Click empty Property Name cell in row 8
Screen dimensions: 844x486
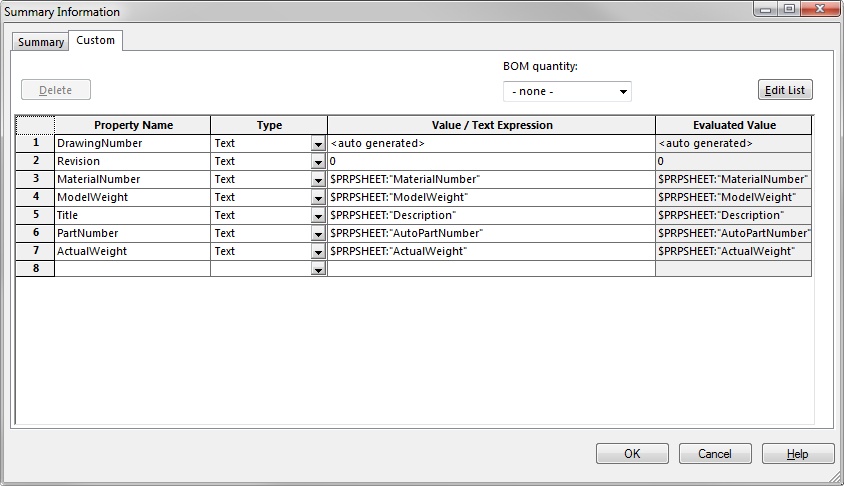click(132, 269)
